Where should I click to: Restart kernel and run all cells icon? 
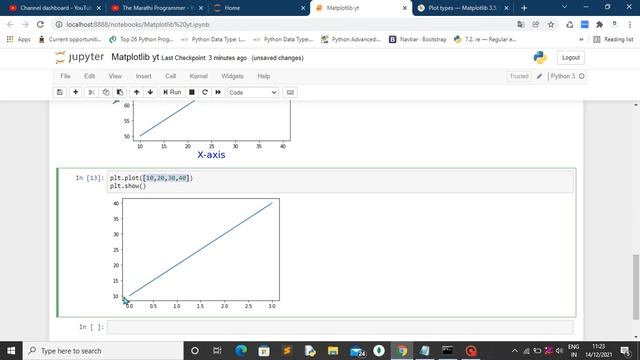218,92
